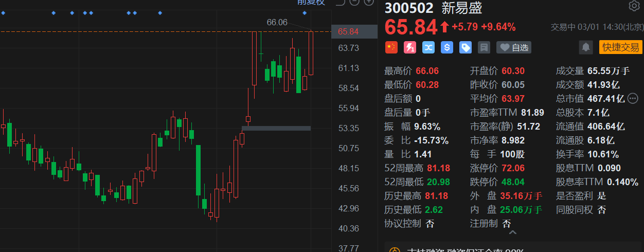Click the three-dot icon next to 总市值

(x=633, y=98)
